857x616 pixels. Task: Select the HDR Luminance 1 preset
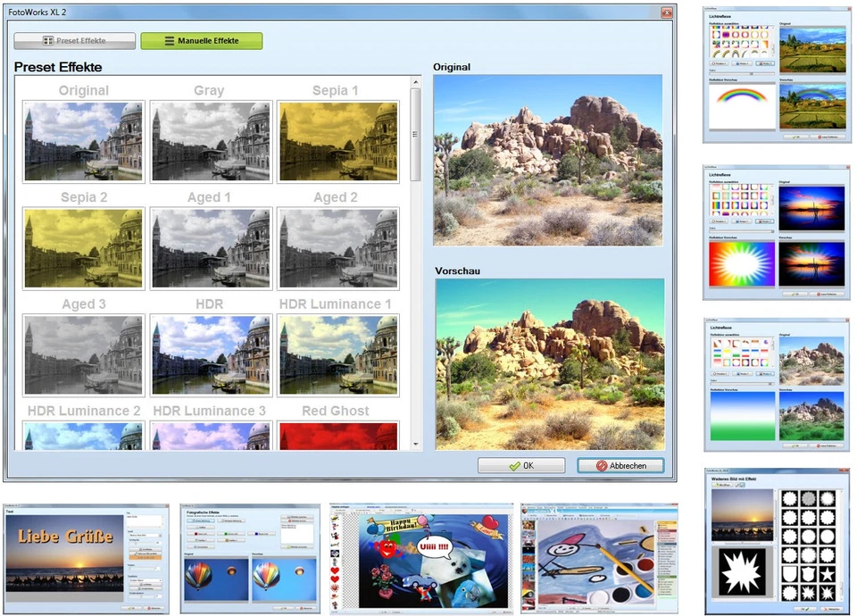point(337,354)
